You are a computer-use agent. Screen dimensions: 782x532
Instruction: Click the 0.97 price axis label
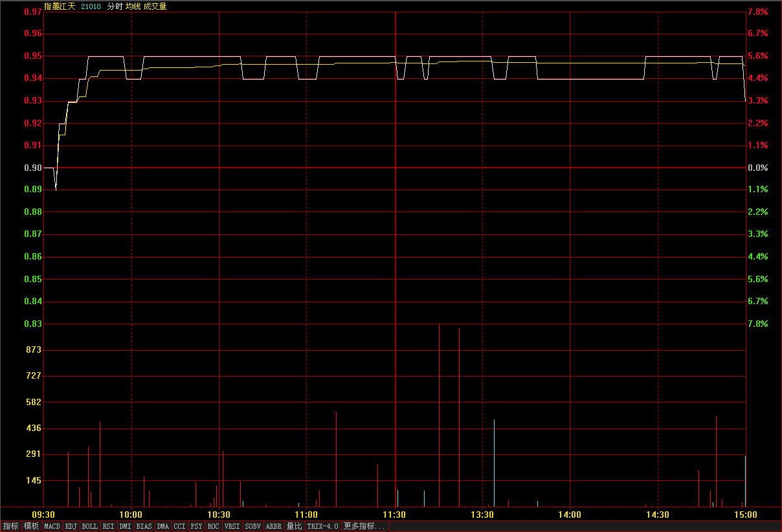tap(32, 12)
